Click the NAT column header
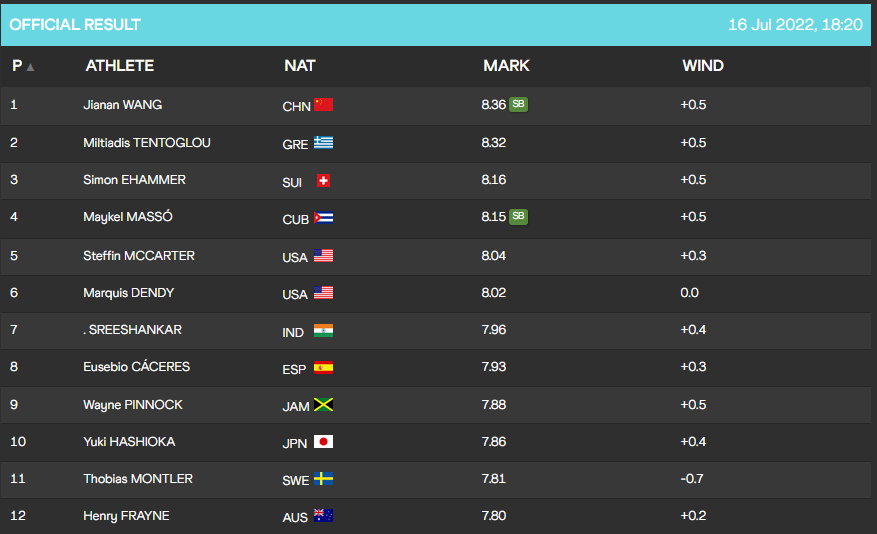This screenshot has width=877, height=534. point(300,66)
